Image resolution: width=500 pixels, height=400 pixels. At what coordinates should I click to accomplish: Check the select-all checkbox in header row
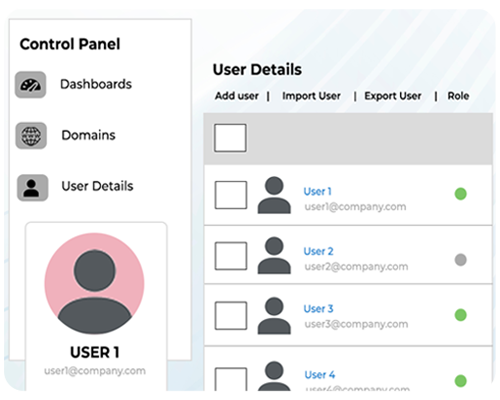point(230,138)
